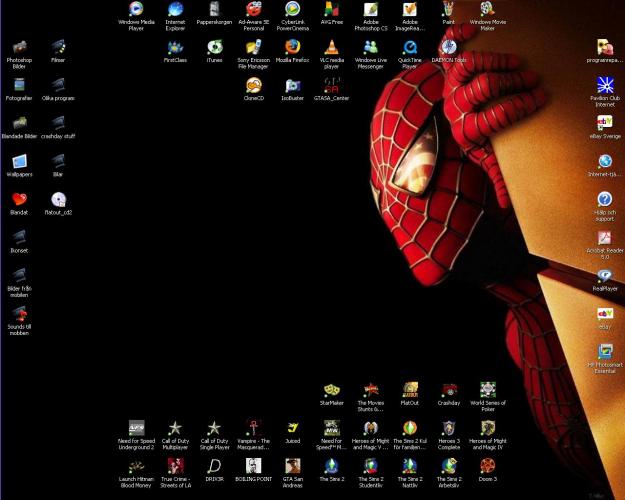This screenshot has width=625, height=500.
Task: Launch the Windows Live Messenger icon
Action: [x=371, y=47]
